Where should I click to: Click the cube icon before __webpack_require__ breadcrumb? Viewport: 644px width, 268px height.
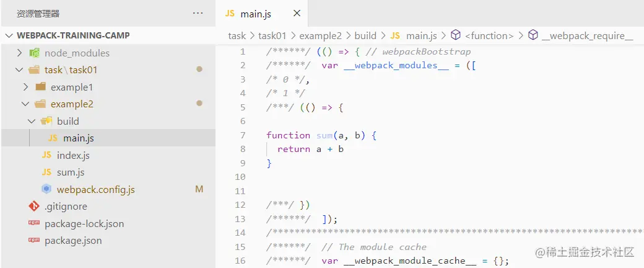point(533,35)
